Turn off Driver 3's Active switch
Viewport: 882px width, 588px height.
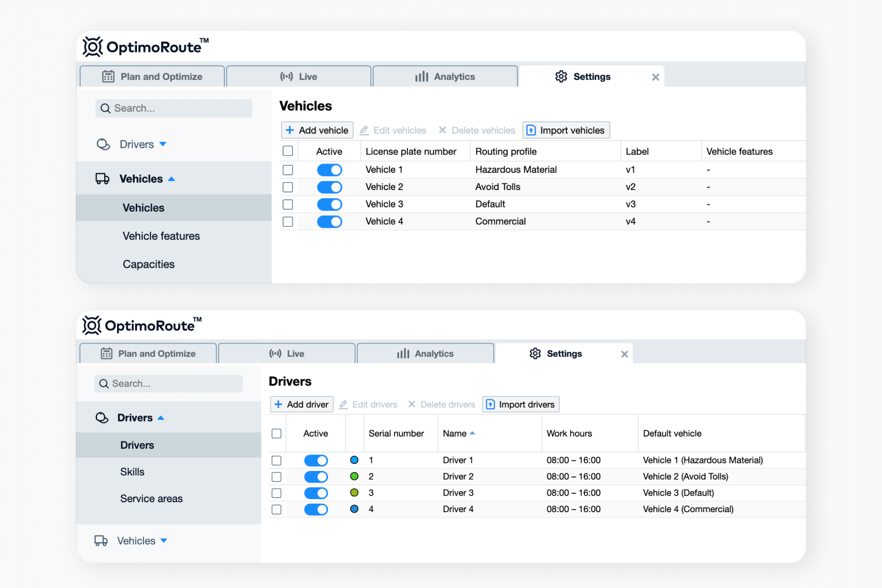point(316,493)
